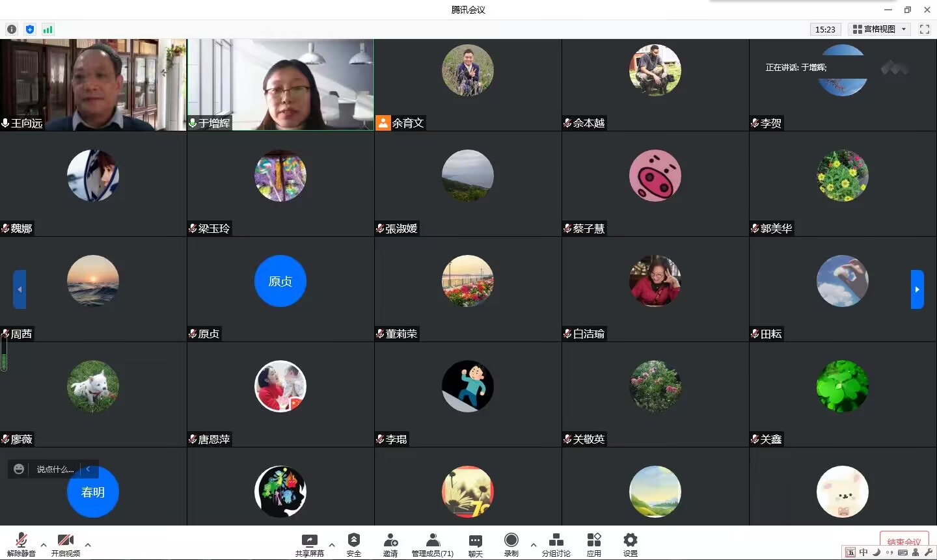Open the Share Screen (共享屏幕) tool
The image size is (937, 560).
pyautogui.click(x=309, y=544)
